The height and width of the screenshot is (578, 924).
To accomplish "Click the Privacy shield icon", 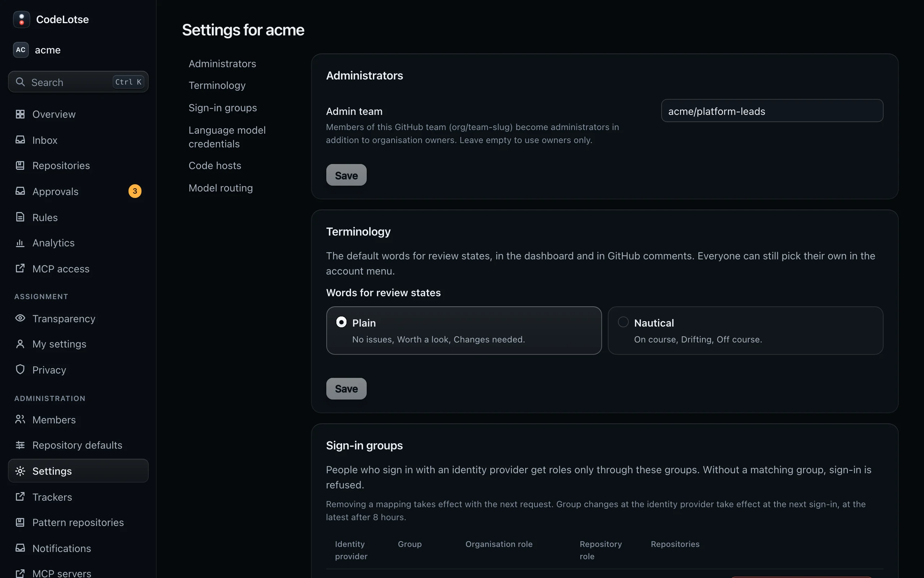I will [x=20, y=369].
